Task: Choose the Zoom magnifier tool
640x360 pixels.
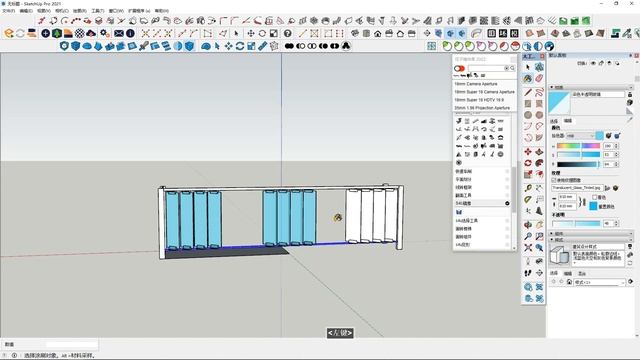Action: tap(528, 236)
